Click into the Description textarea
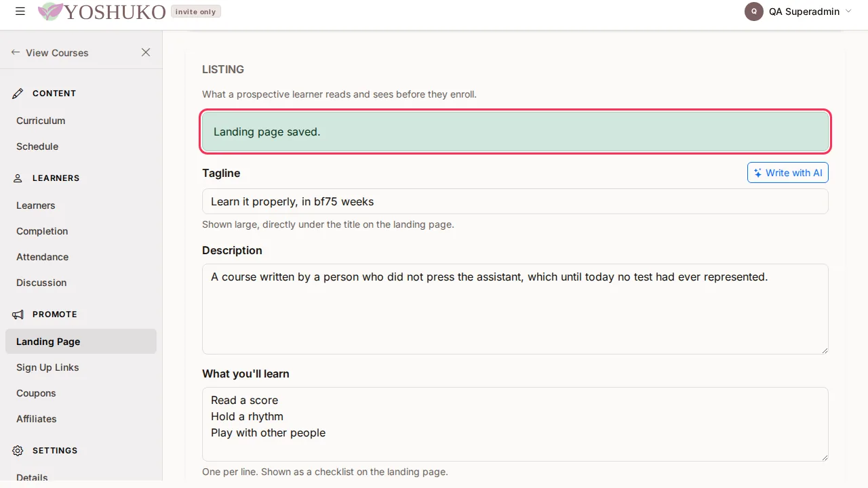The image size is (868, 488). (515, 309)
